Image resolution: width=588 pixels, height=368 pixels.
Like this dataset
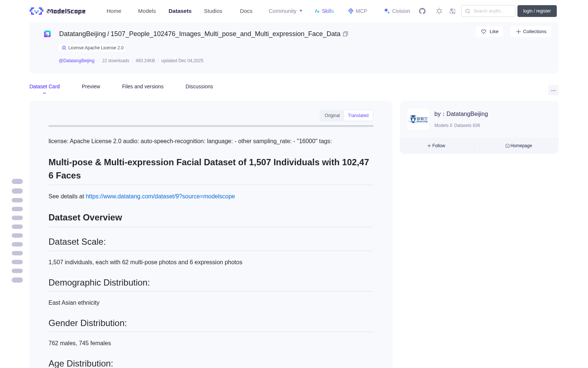tap(489, 32)
